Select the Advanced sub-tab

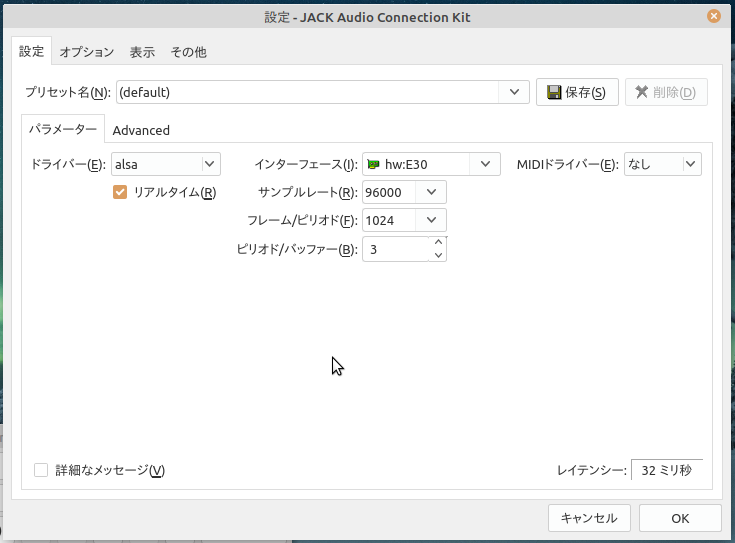[141, 130]
